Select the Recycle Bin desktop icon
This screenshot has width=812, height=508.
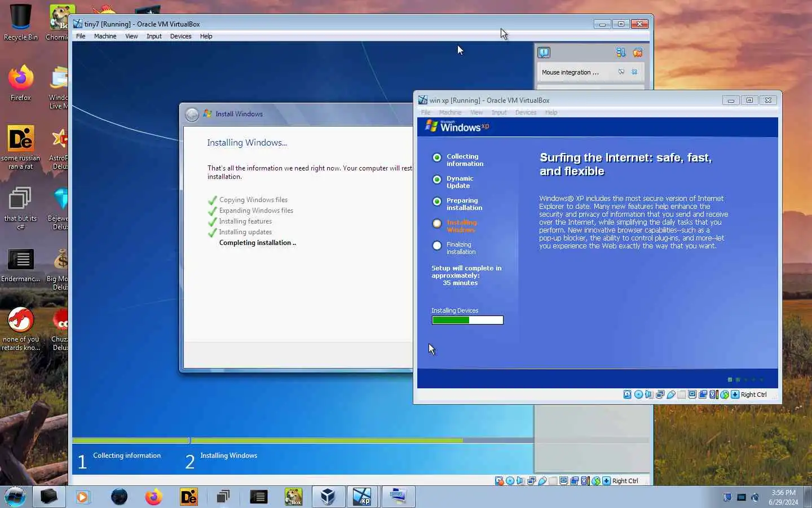coord(20,23)
